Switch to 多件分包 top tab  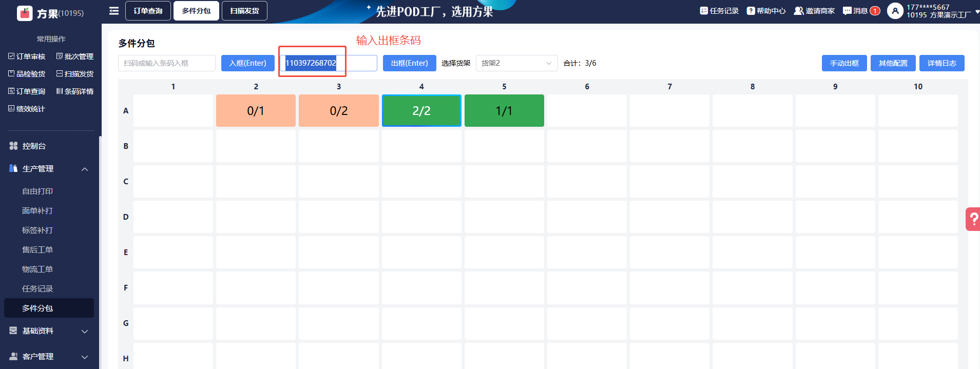pos(196,11)
